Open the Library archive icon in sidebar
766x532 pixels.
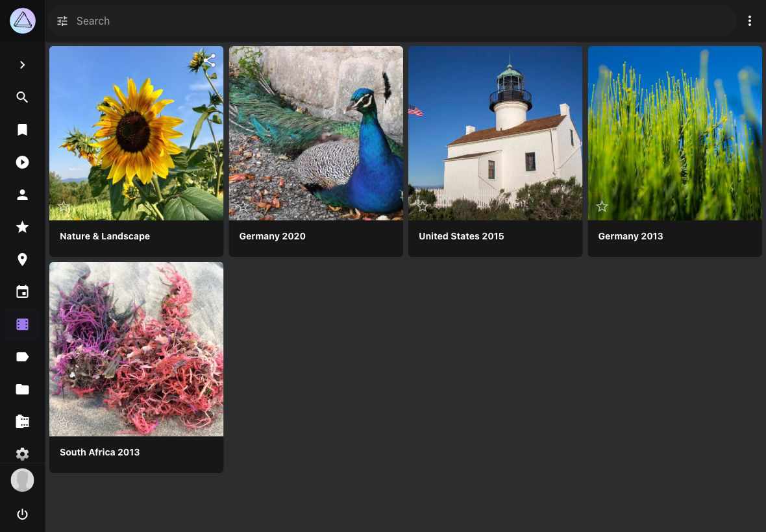[22, 422]
